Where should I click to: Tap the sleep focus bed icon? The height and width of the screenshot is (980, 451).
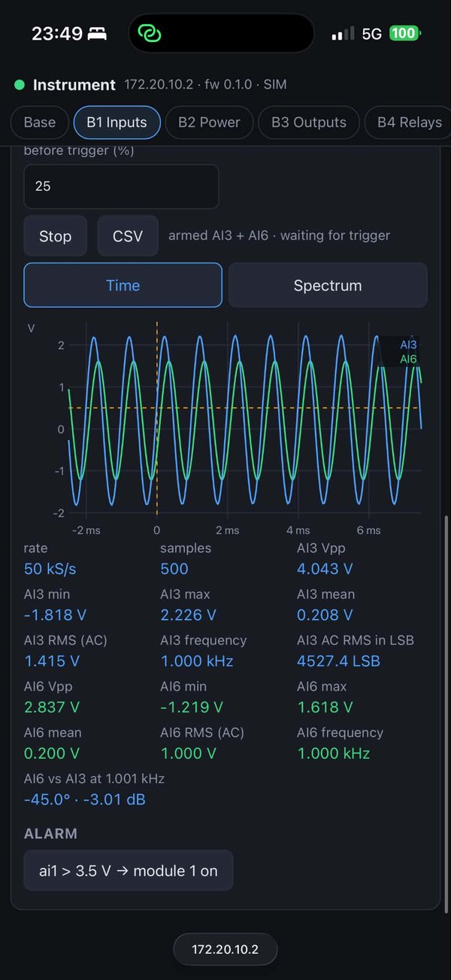tap(98, 34)
